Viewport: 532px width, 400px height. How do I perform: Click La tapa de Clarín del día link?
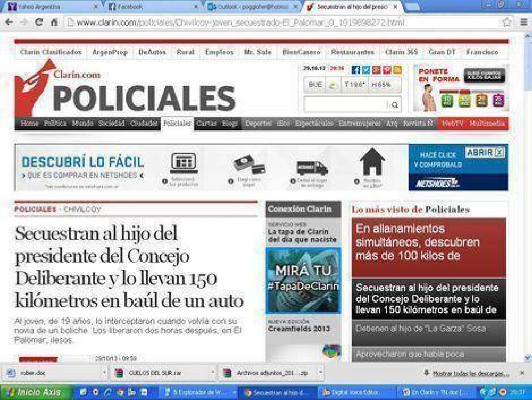[302, 235]
